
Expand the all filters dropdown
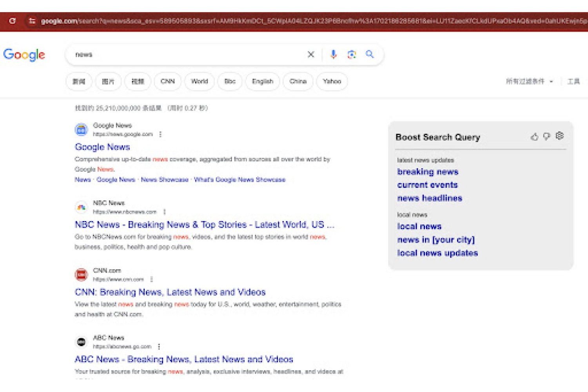coord(529,82)
